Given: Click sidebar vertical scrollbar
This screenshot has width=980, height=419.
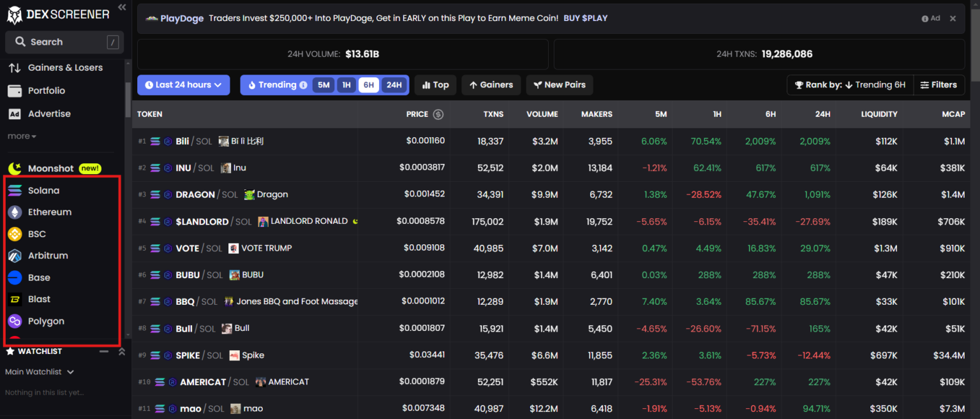Looking at the screenshot, I should tap(128, 99).
